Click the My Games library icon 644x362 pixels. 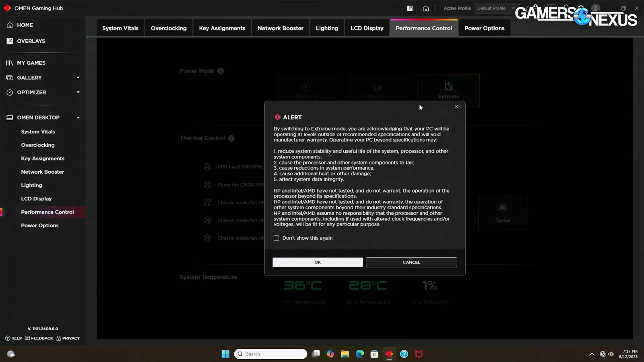10,63
